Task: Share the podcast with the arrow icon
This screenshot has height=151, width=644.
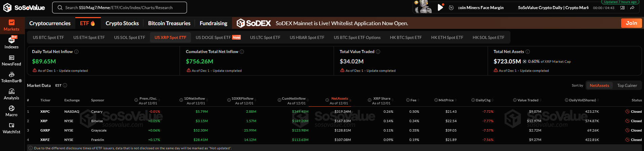Action: (x=632, y=8)
